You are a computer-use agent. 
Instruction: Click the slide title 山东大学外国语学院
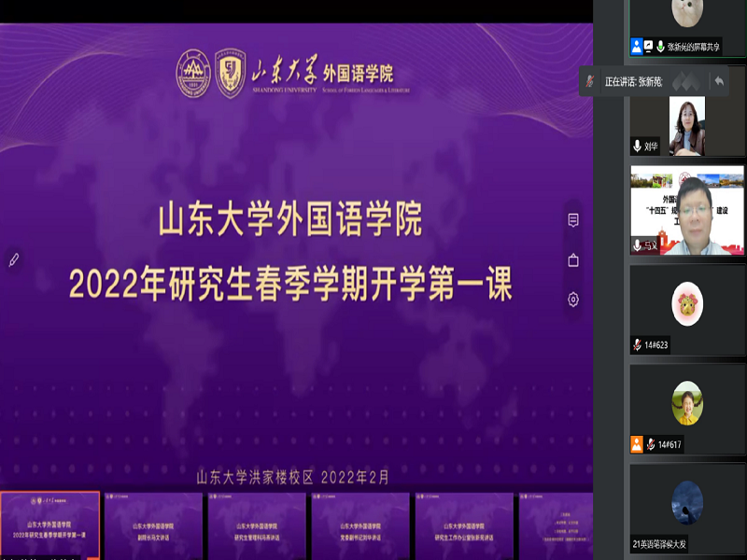[290, 219]
